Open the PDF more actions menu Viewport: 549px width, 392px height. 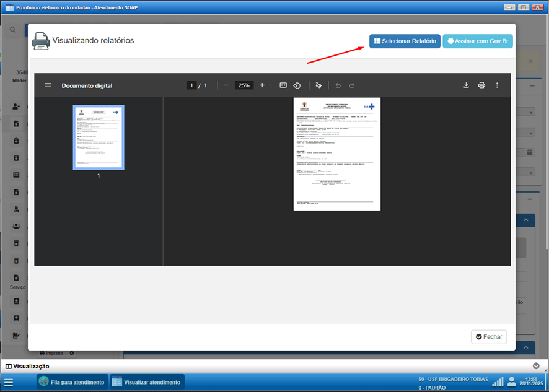[497, 85]
